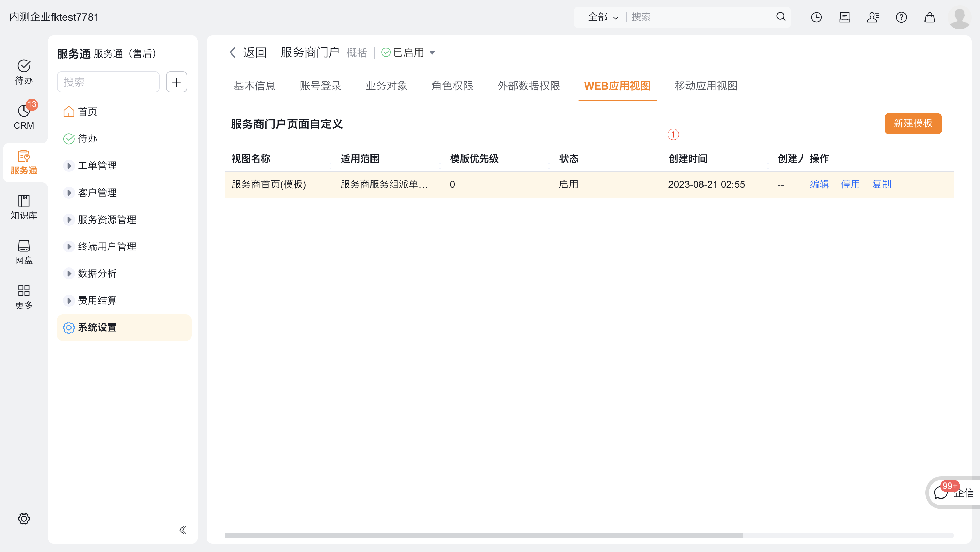Open the help question-mark icon

tap(901, 17)
